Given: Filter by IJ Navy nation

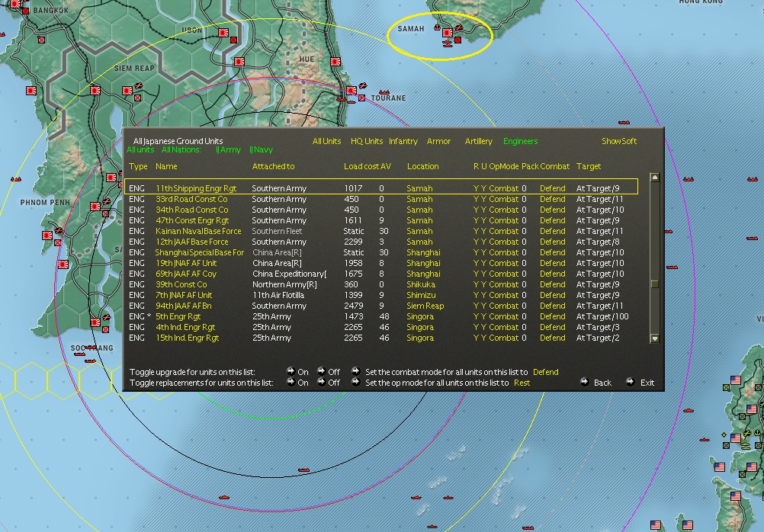Looking at the screenshot, I should click(262, 149).
